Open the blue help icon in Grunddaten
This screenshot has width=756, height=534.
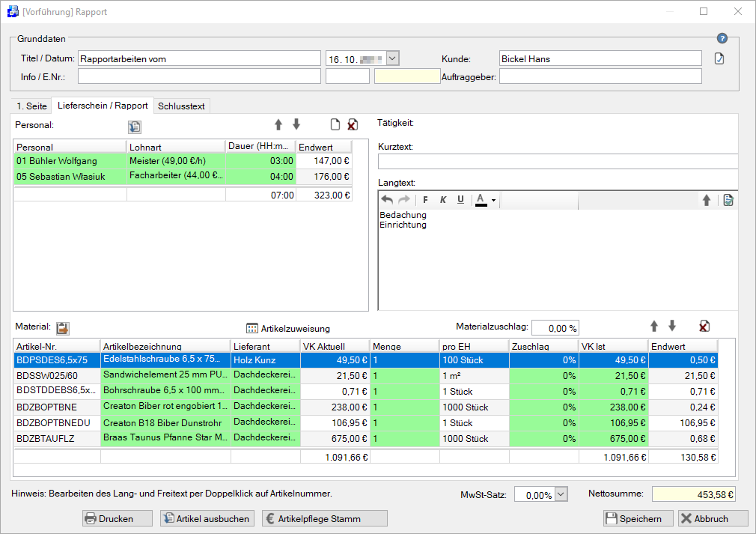tap(722, 39)
